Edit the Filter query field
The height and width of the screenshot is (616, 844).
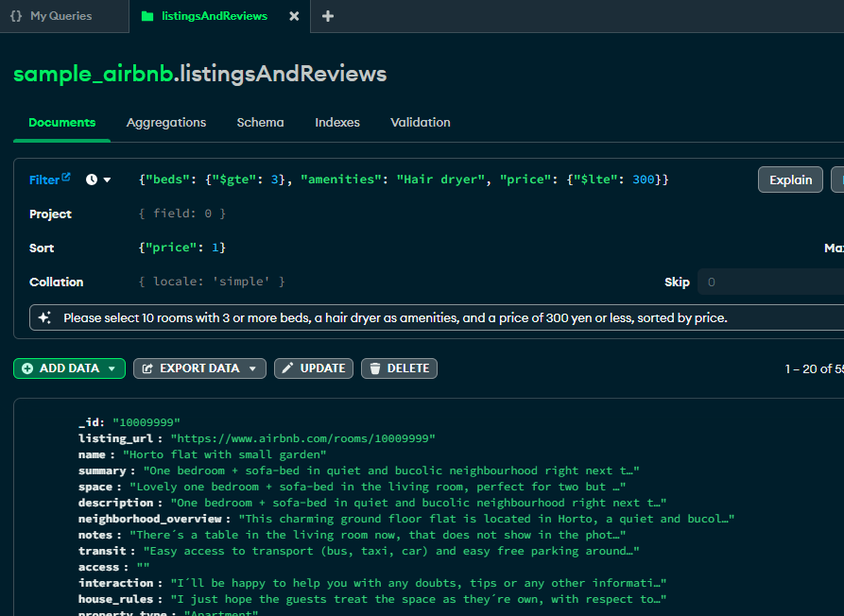pos(404,180)
